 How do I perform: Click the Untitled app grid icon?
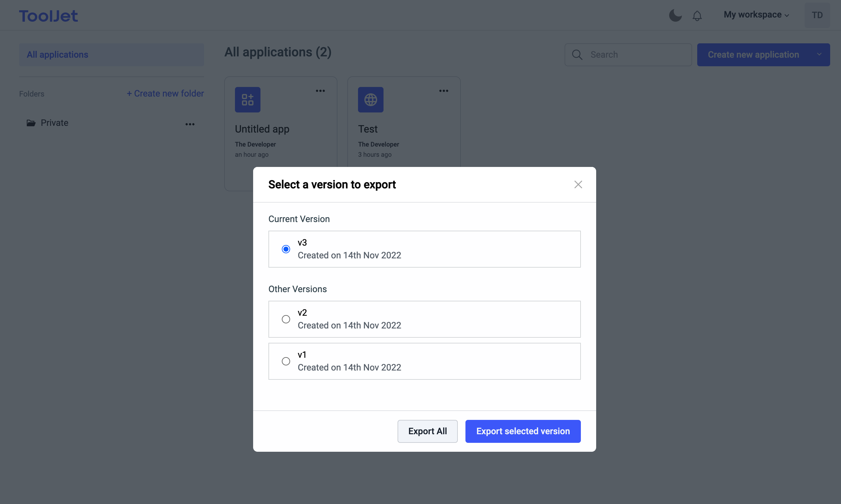click(x=247, y=99)
